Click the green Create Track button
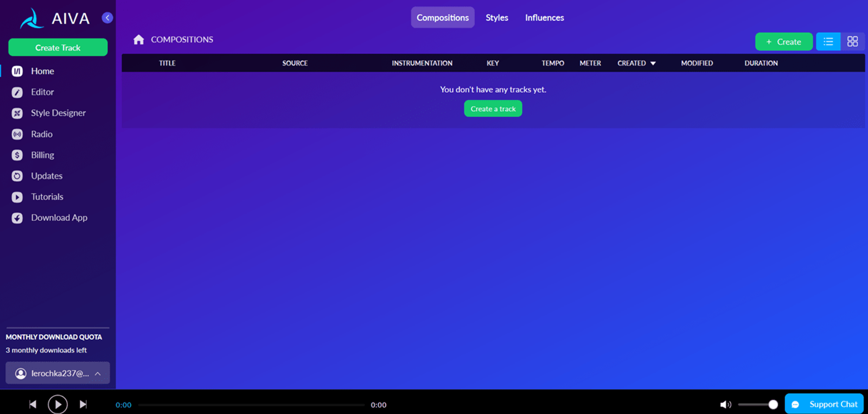Screen dimensions: 868x414 click(x=58, y=48)
